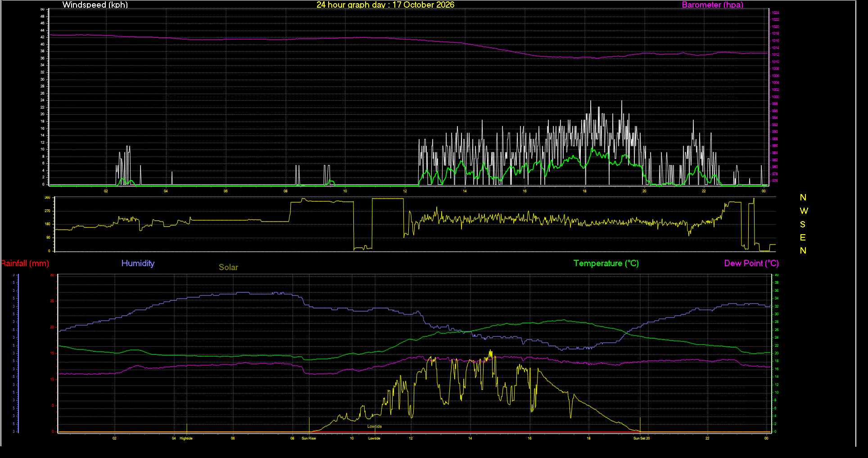Click the 'Solar' legend label
This screenshot has height=458, width=868.
(228, 268)
